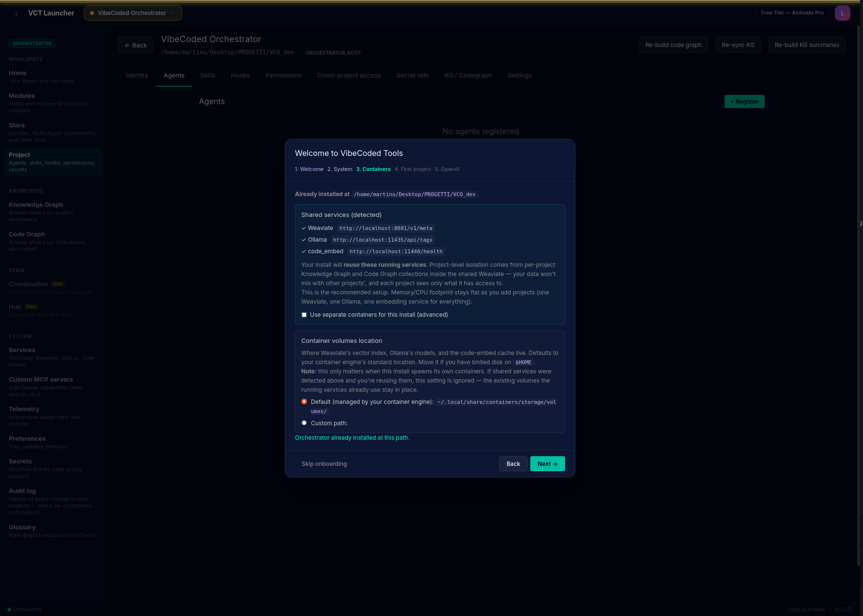Viewport: 863px width, 616px height.
Task: Open Home in the sidebar
Action: [x=53, y=77]
